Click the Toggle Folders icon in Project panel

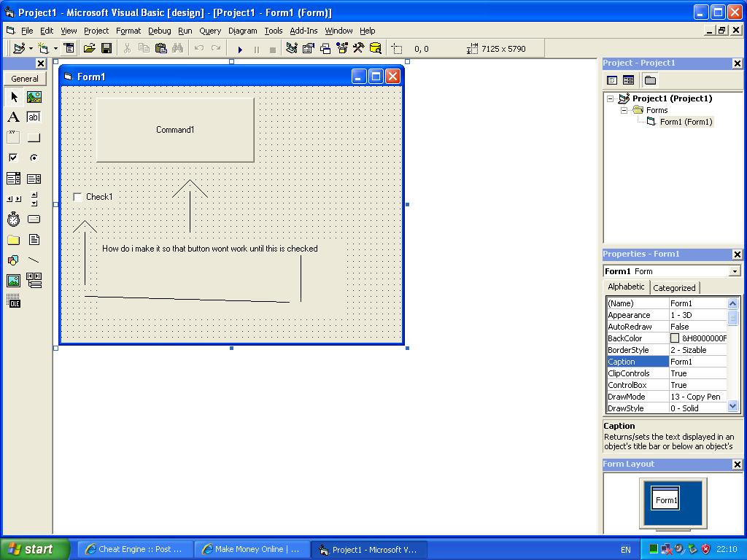[x=650, y=80]
